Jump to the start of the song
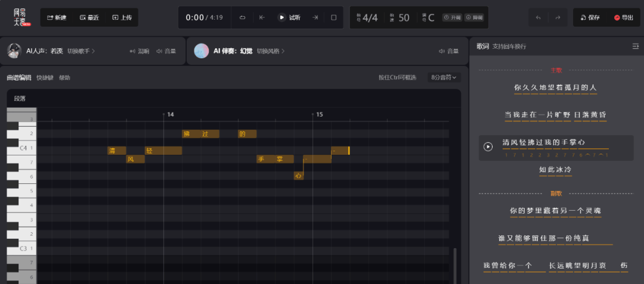Viewport: 644px width, 284px height. [x=262, y=18]
